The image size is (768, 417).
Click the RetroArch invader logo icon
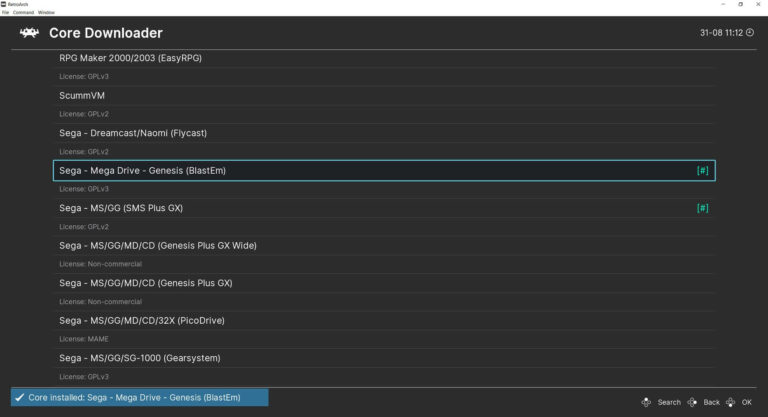point(29,33)
